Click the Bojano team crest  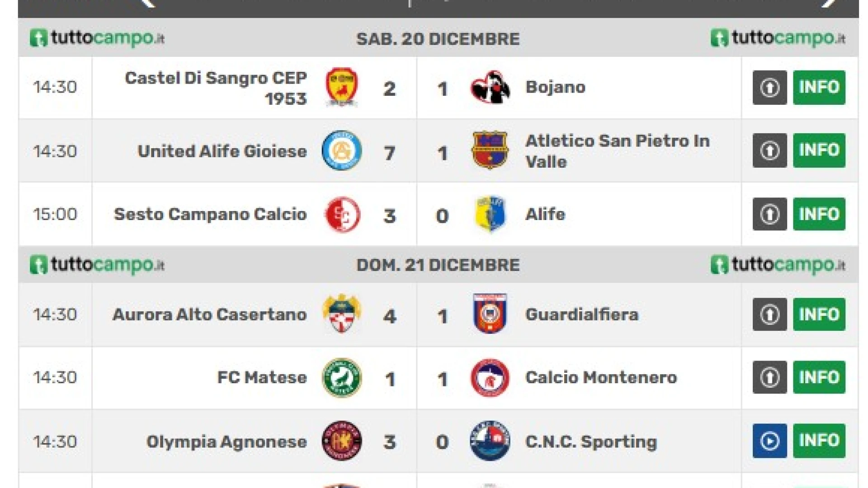coord(490,87)
